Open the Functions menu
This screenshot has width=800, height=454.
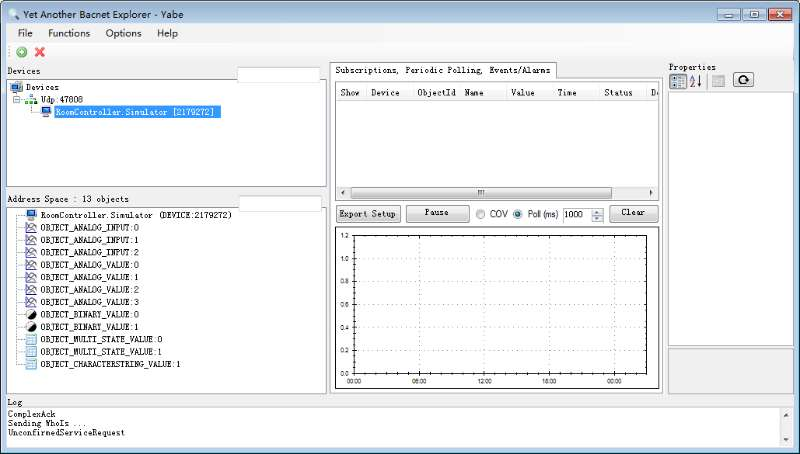coord(69,33)
